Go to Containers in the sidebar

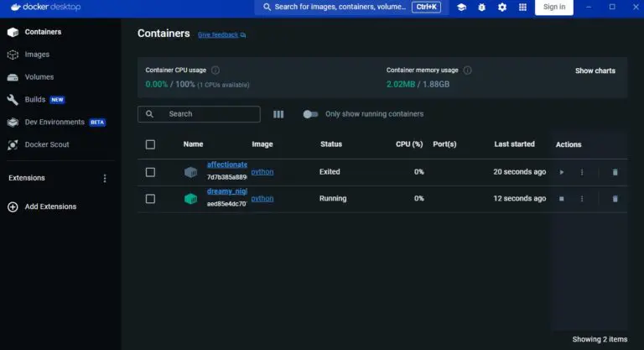tap(43, 32)
